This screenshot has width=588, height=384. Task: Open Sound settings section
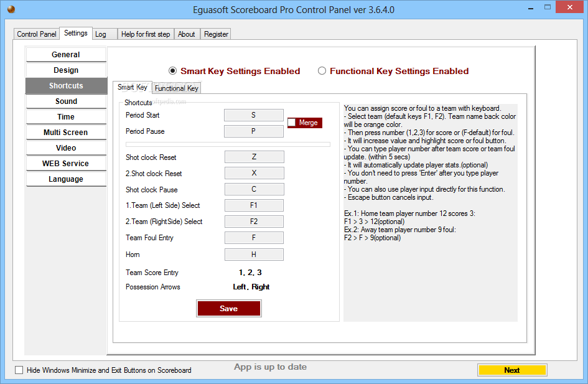(x=66, y=101)
